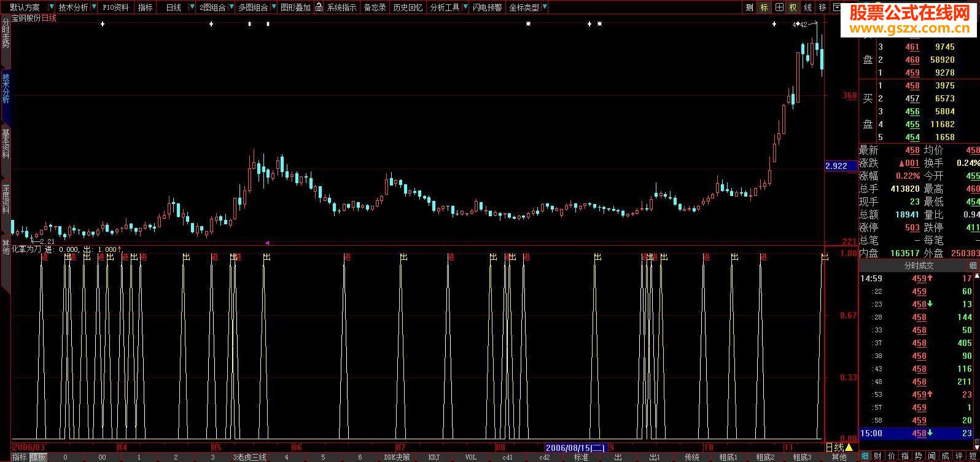The width and height of the screenshot is (980, 462).
Task: Click the 历史回忆 toolbar button
Action: point(408,7)
